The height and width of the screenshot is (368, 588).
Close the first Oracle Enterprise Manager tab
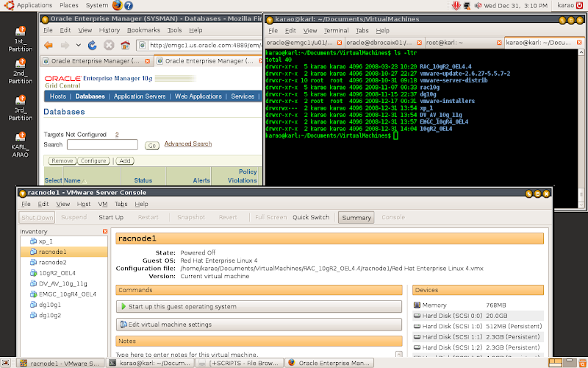tap(148, 61)
